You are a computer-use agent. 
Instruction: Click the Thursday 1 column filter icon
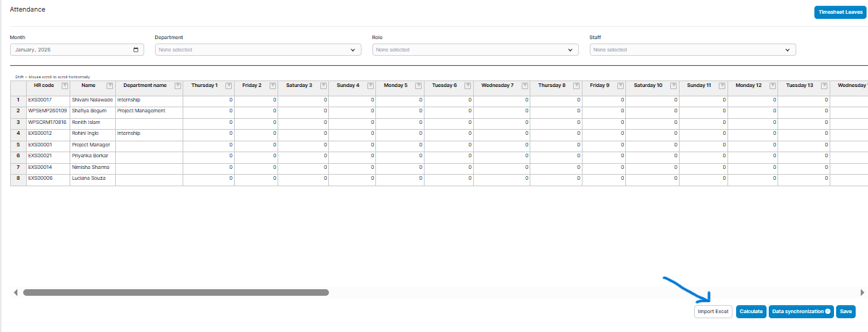[229, 86]
